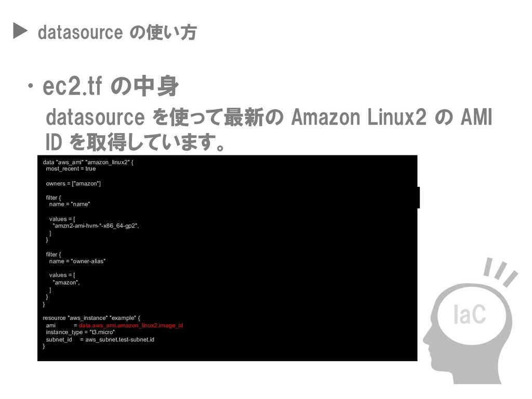Click the spark lines above head
The image size is (532, 399).
500,272
